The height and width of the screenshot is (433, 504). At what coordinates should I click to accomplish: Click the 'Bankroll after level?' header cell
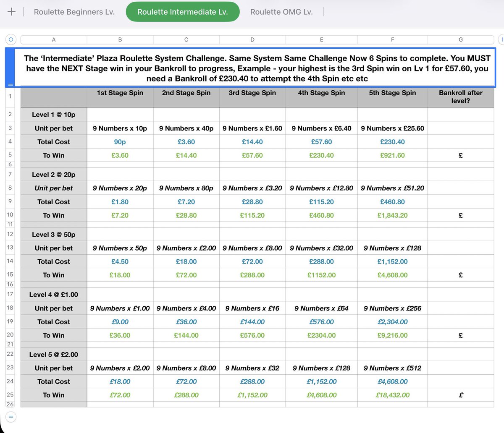click(461, 97)
